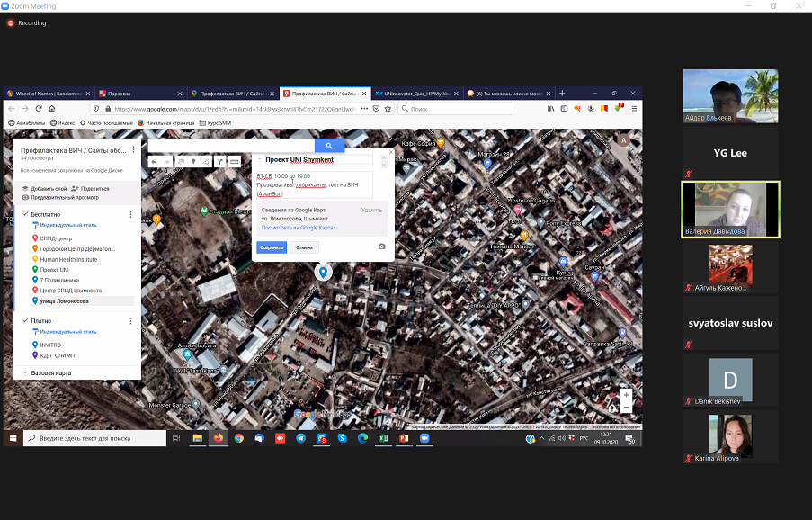Screen dimensions: 812x520
Task: Open marker style dropdown beside popup title
Action: (x=260, y=159)
